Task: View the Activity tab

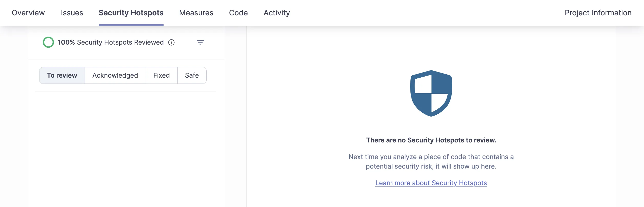Action: click(x=277, y=13)
